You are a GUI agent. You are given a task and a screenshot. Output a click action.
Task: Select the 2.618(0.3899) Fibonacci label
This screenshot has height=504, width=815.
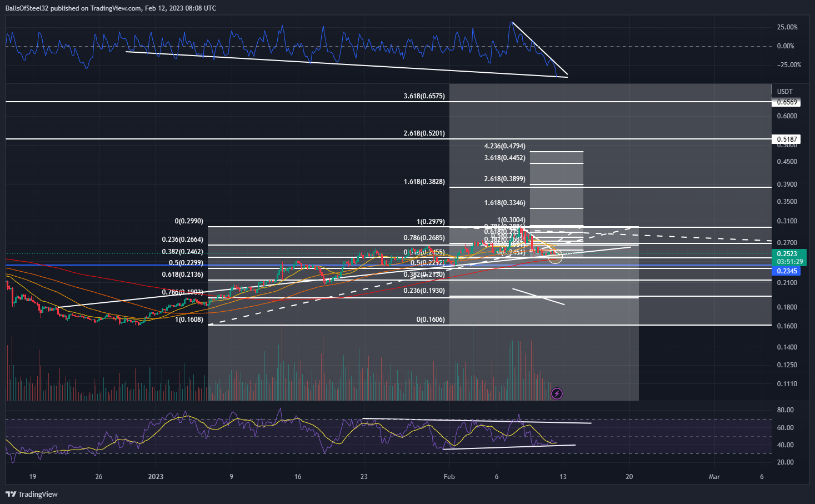pyautogui.click(x=504, y=179)
